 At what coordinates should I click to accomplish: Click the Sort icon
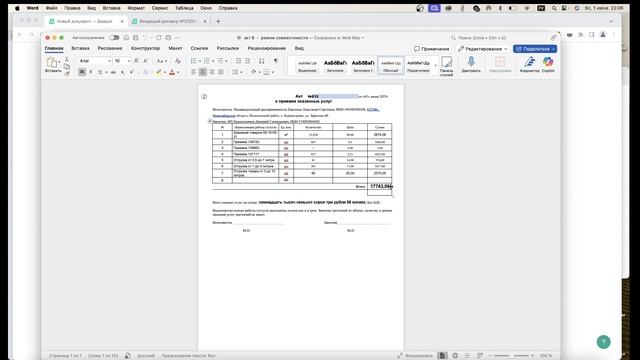[x=262, y=61]
